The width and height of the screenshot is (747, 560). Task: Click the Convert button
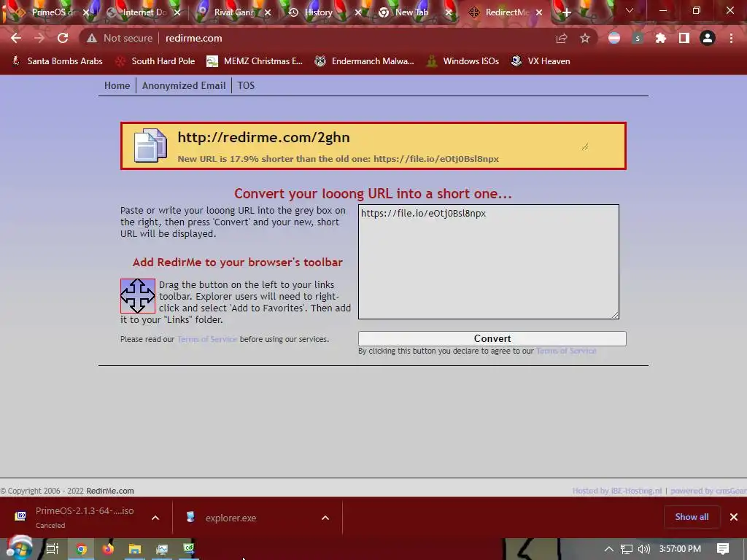click(492, 338)
